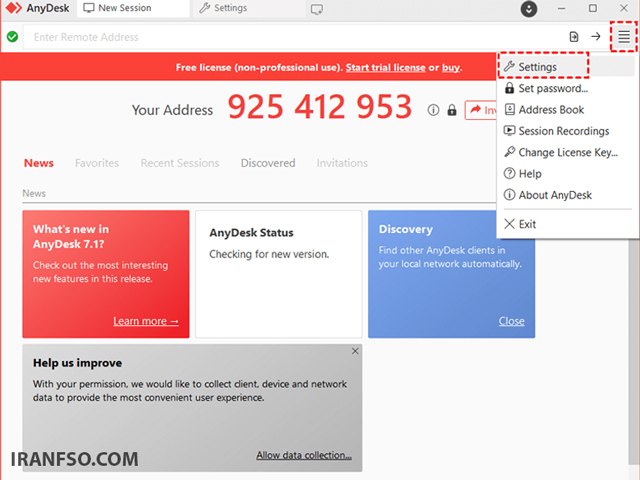Viewport: 640px width, 480px height.
Task: Click the address number 925 412 953
Action: pyautogui.click(x=320, y=107)
